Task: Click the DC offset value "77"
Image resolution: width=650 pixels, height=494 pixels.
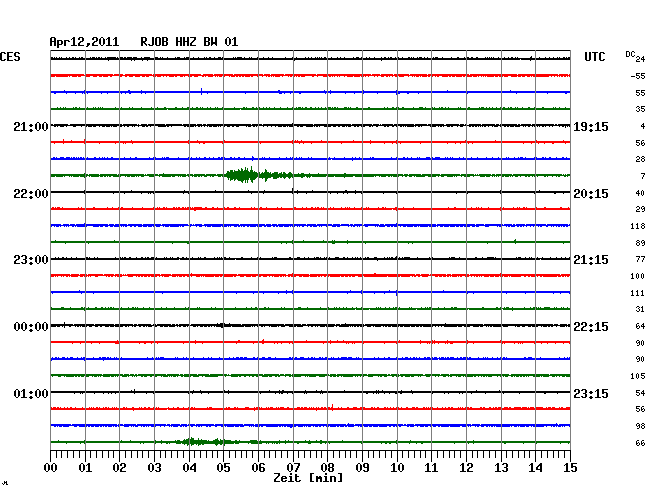Action: click(x=640, y=259)
